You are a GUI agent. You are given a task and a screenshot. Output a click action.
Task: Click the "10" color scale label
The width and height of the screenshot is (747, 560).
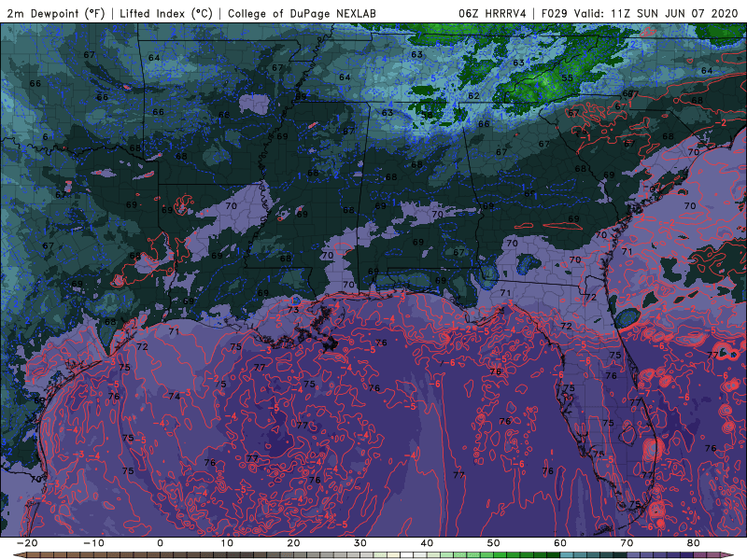(x=227, y=543)
